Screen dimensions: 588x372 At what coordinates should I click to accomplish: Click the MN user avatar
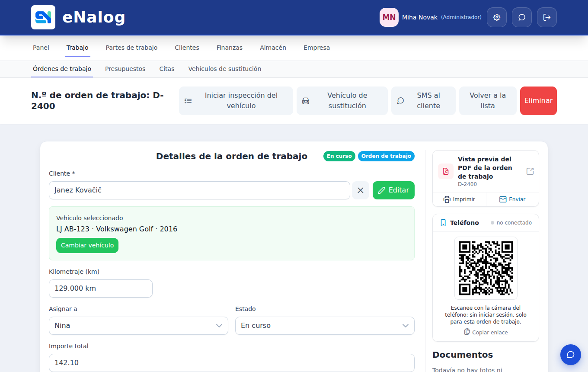(x=389, y=17)
